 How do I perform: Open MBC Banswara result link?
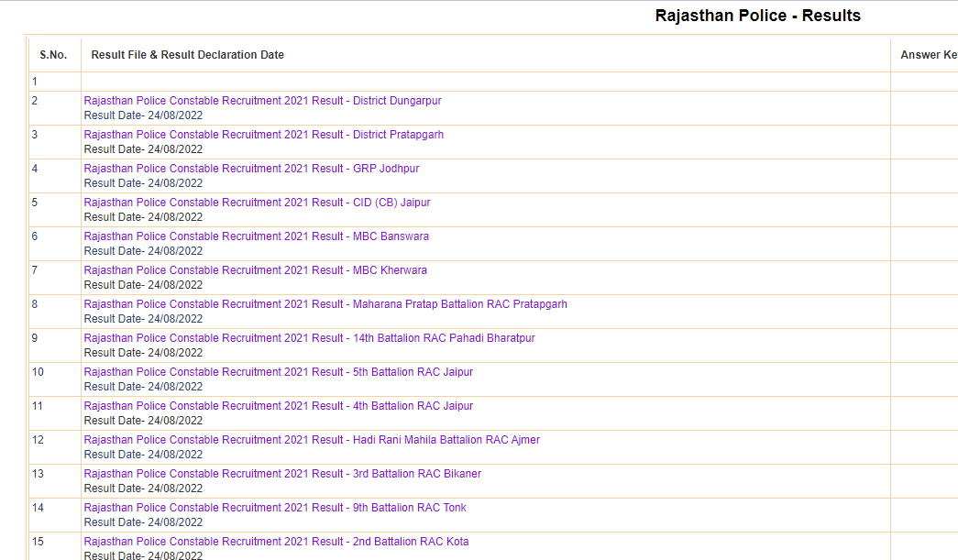[256, 236]
